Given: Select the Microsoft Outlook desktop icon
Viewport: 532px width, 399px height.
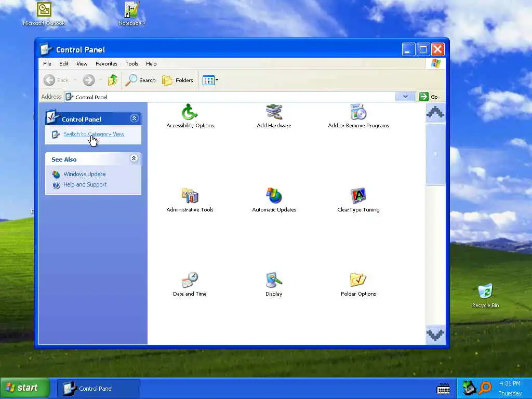Looking at the screenshot, I should pos(44,14).
